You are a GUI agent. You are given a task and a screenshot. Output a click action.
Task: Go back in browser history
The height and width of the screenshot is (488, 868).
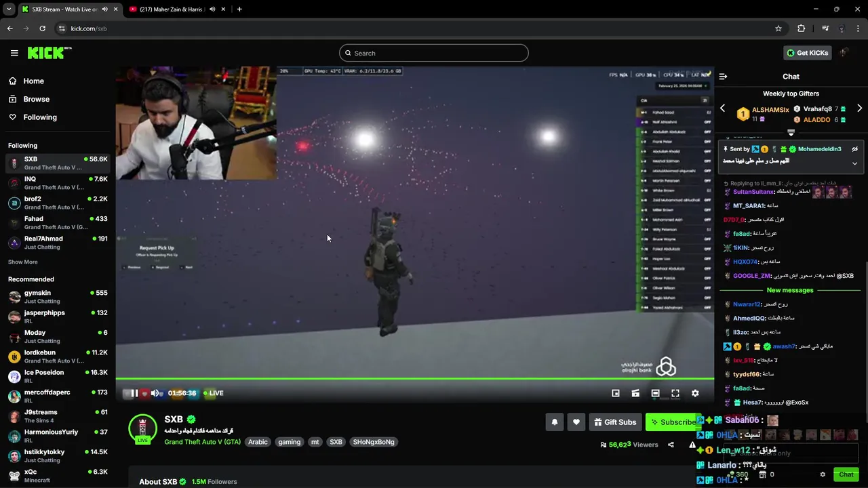9,28
